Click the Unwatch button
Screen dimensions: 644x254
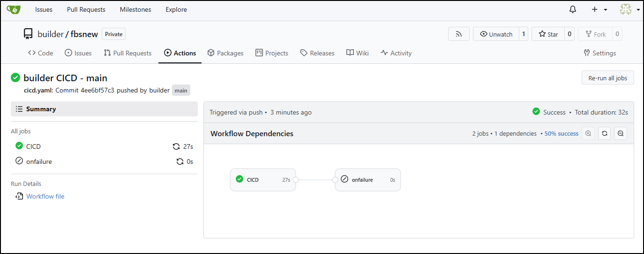(x=496, y=34)
